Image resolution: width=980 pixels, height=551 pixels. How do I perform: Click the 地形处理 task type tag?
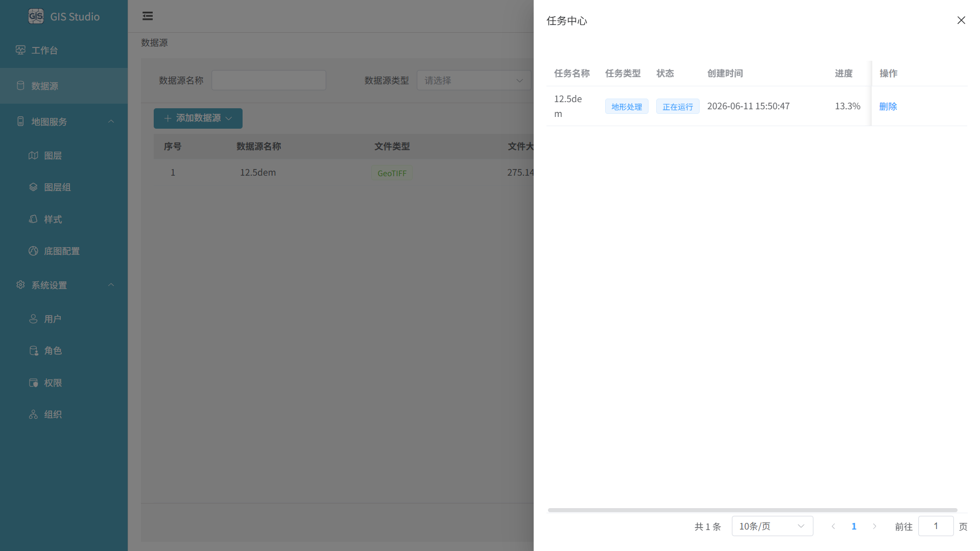tap(627, 106)
